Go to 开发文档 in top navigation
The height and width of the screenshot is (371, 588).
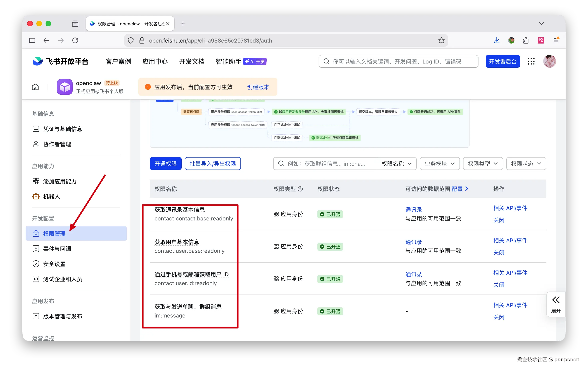pos(192,62)
